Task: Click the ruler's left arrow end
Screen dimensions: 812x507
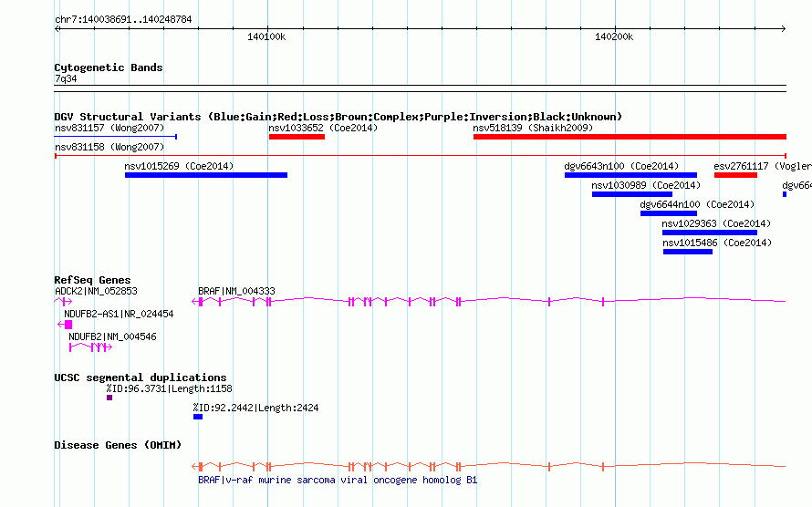Action: [57, 28]
